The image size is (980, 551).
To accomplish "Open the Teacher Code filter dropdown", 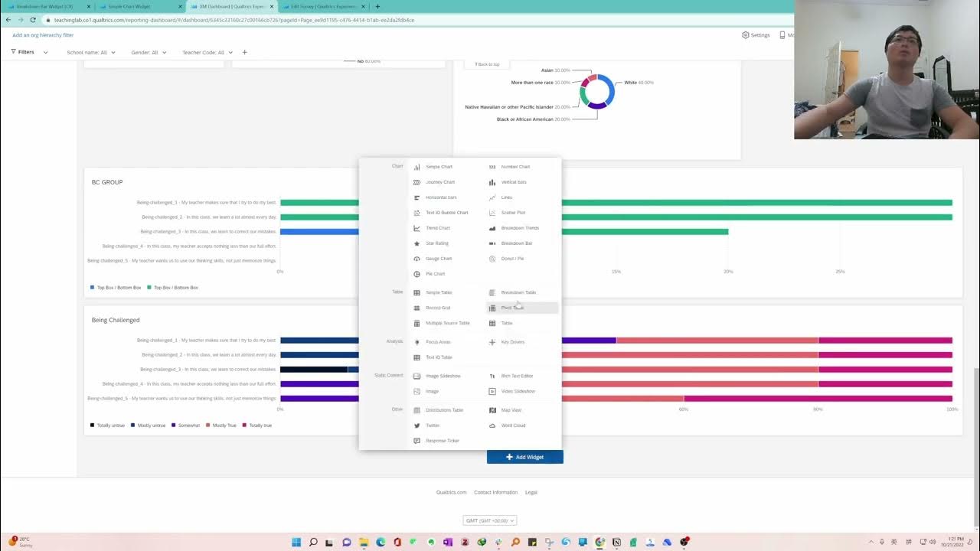I will [x=207, y=53].
